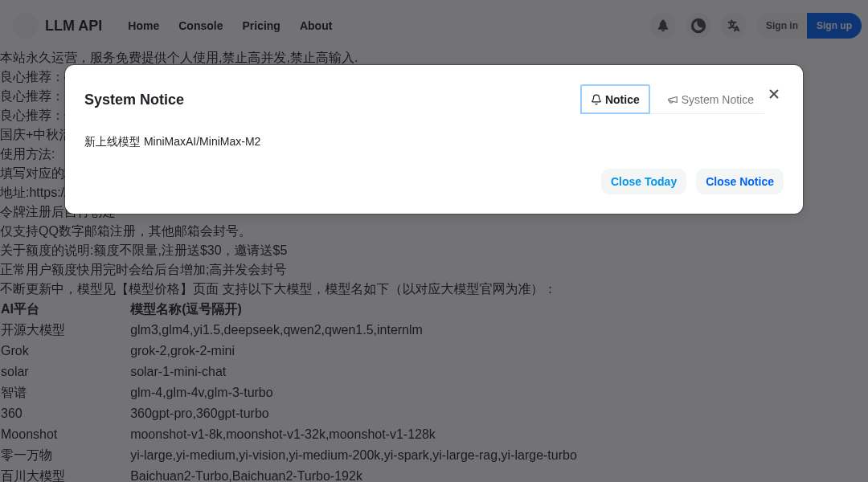Navigate to Home in the top menu
This screenshot has height=482, width=868.
tap(143, 26)
